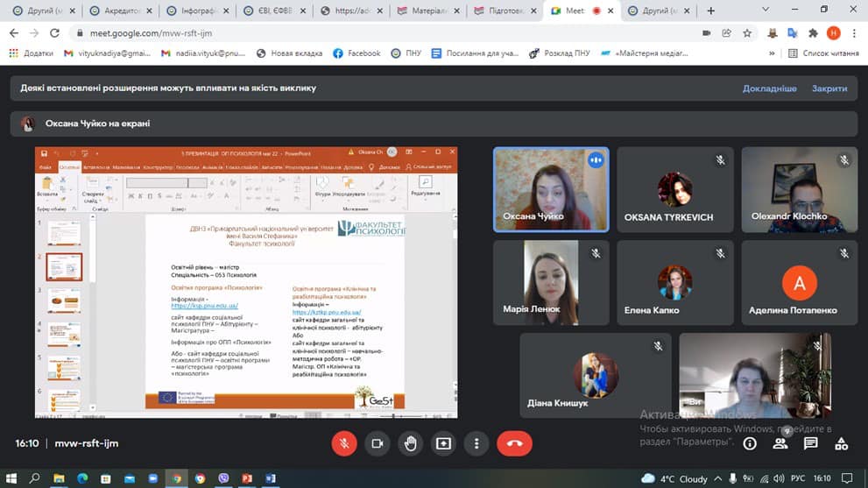This screenshot has width=868, height=488.
Task: Open the three-dot more options menu
Action: pos(476,443)
